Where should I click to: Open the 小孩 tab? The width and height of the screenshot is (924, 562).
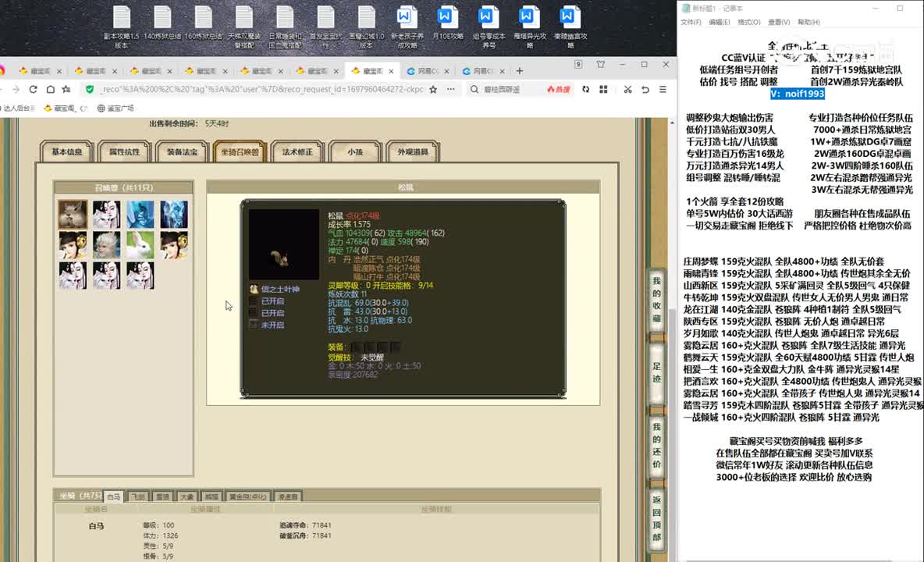(355, 152)
